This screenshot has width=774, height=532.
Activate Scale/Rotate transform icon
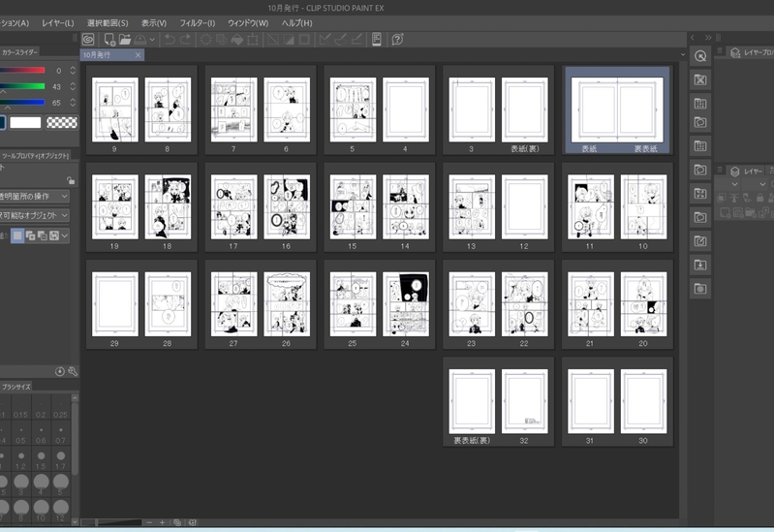253,39
